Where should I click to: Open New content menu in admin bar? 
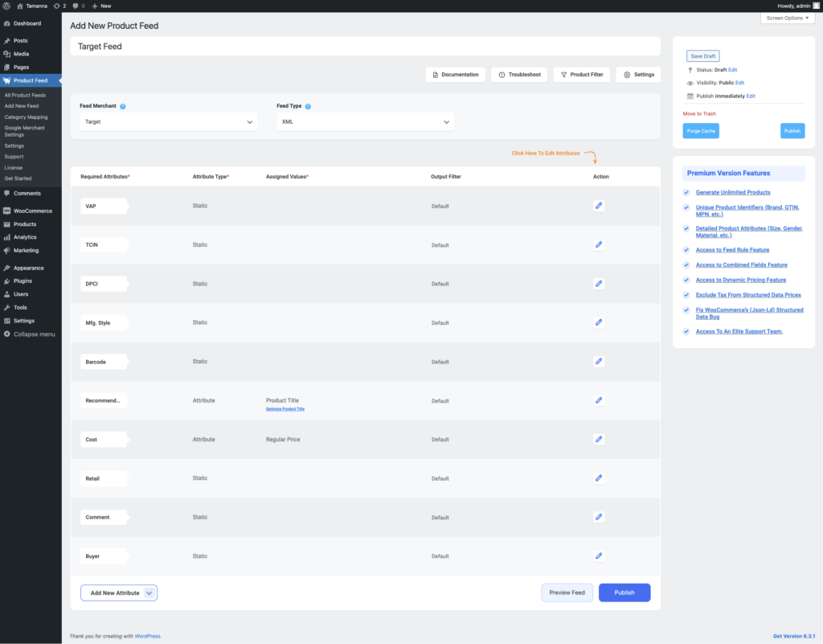101,6
